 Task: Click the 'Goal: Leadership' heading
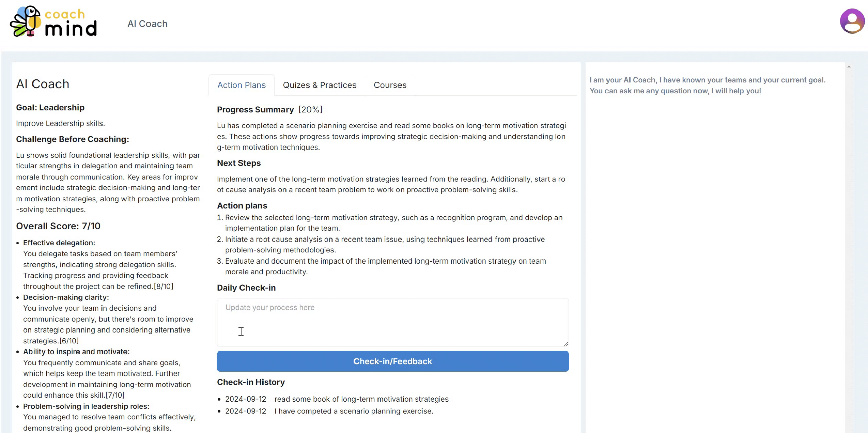[x=50, y=108]
